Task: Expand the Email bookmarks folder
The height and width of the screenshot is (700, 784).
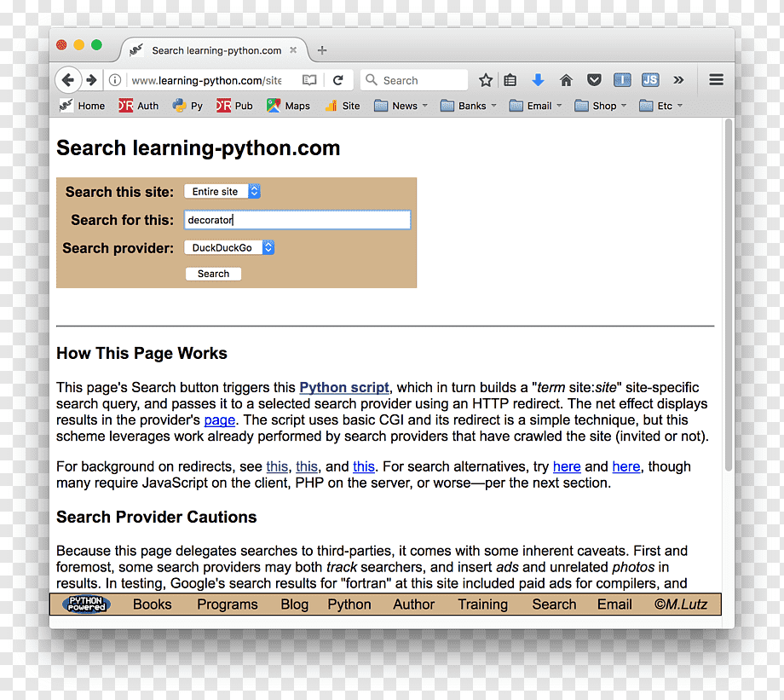Action: 535,106
